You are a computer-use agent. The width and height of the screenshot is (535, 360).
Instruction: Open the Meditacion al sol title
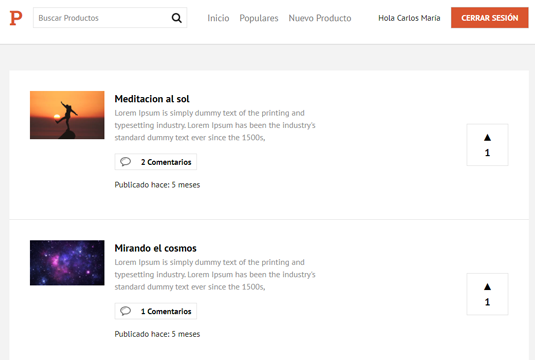click(152, 99)
